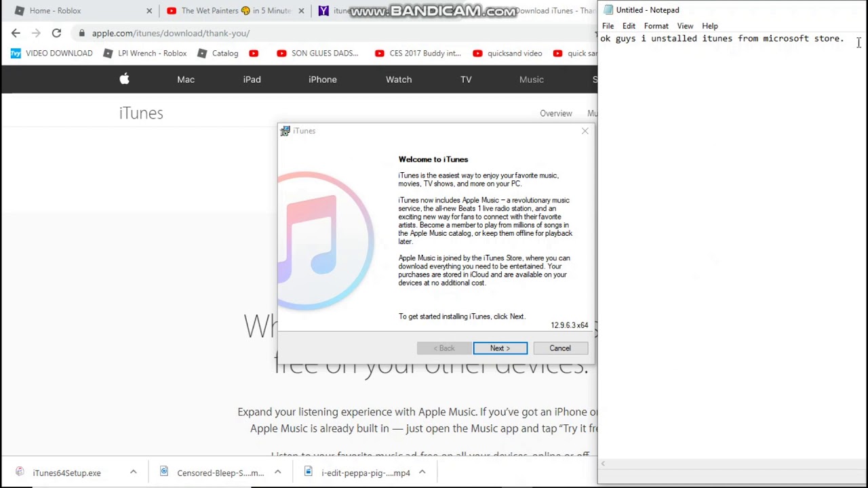Open LPI Wrench - Roblox bookmark
868x488 pixels.
tap(144, 53)
